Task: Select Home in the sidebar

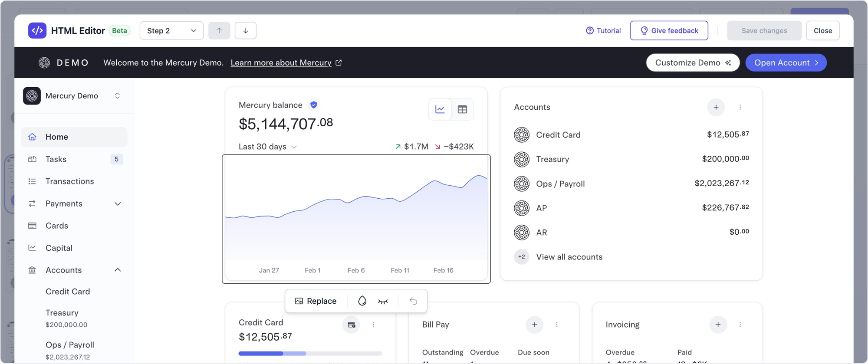Action: [74, 137]
